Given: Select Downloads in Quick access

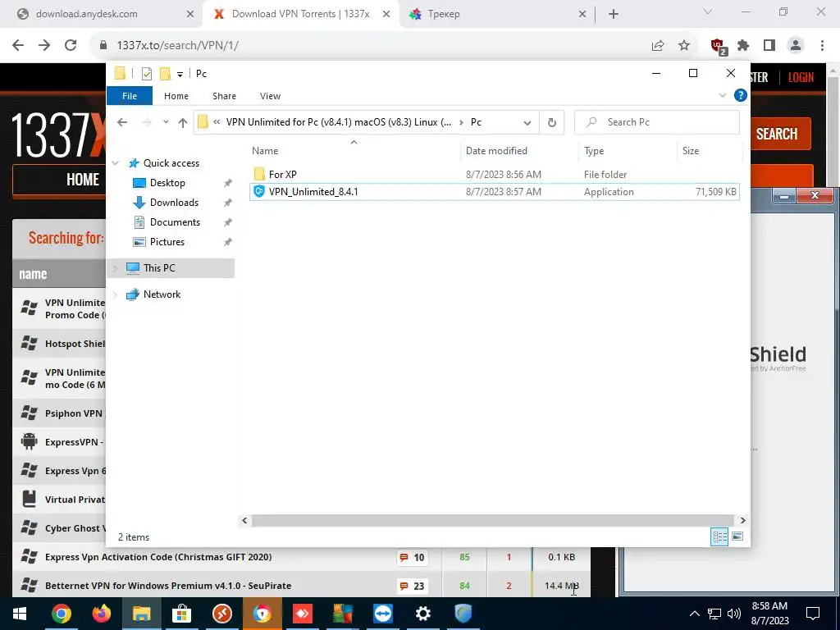Looking at the screenshot, I should 174,203.
